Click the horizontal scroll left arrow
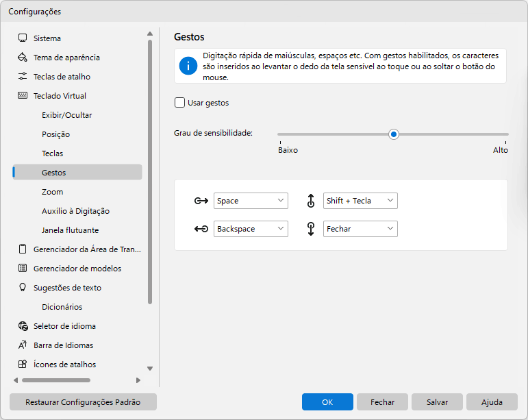 [x=16, y=380]
